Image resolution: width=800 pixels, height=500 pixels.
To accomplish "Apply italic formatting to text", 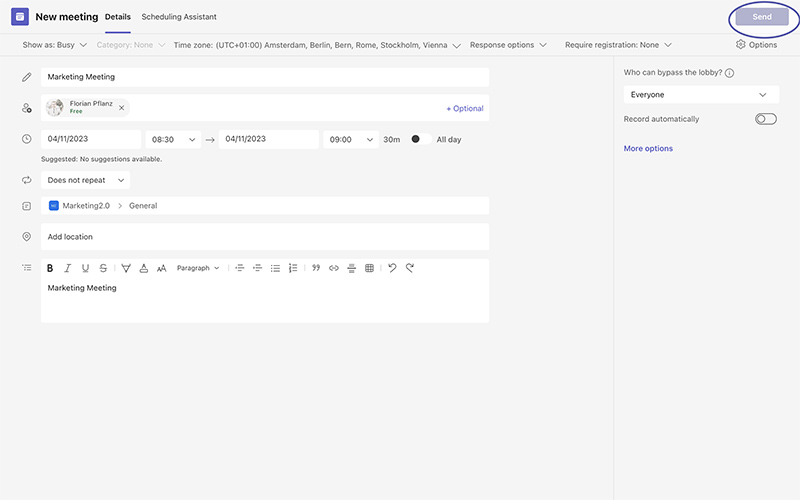I will pos(67,268).
